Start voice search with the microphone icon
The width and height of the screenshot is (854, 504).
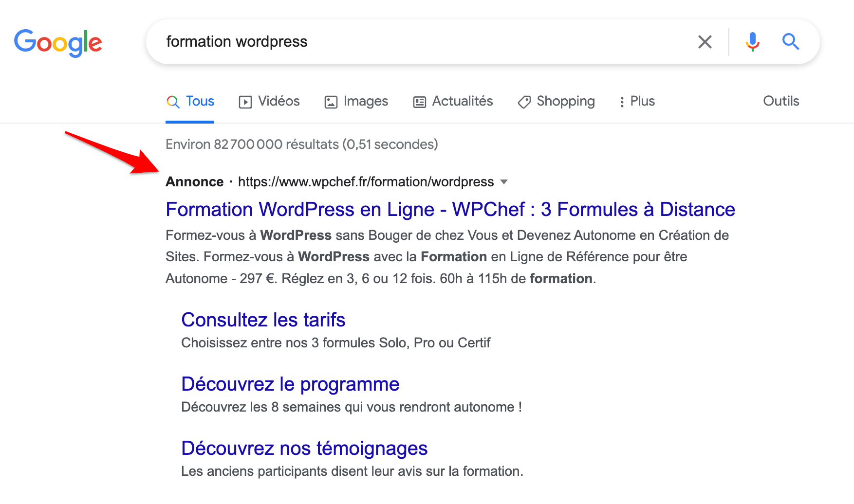(752, 42)
